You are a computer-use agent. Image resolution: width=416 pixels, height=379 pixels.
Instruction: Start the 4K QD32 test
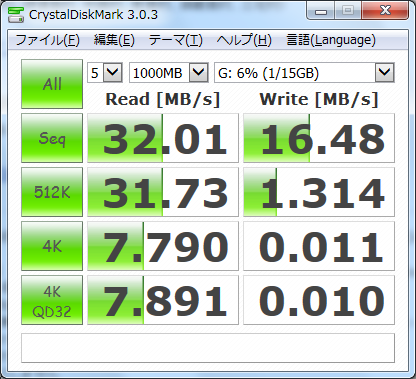[x=52, y=300]
